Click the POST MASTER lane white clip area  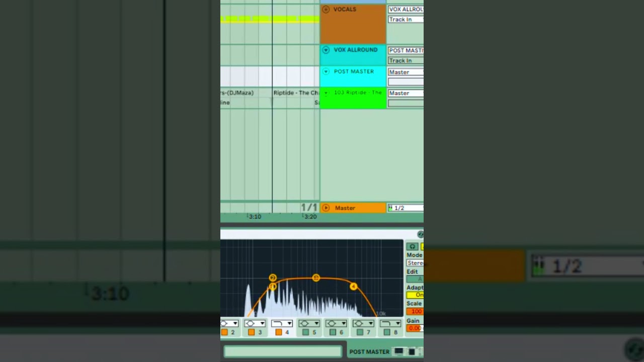tap(270, 76)
